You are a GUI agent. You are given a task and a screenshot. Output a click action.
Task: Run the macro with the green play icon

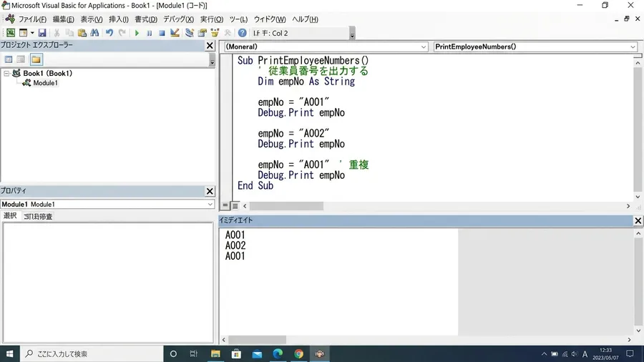(x=137, y=33)
